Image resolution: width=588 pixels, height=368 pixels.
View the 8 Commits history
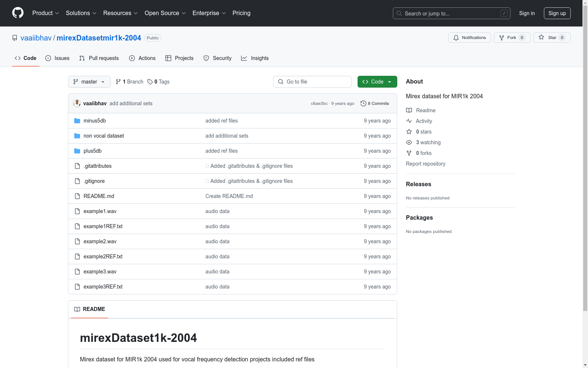(x=375, y=103)
